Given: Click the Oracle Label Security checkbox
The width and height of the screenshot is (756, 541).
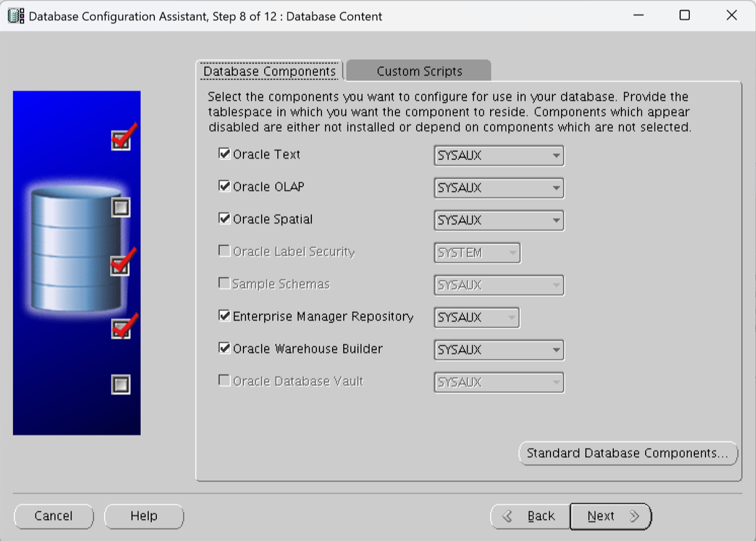Looking at the screenshot, I should [224, 251].
